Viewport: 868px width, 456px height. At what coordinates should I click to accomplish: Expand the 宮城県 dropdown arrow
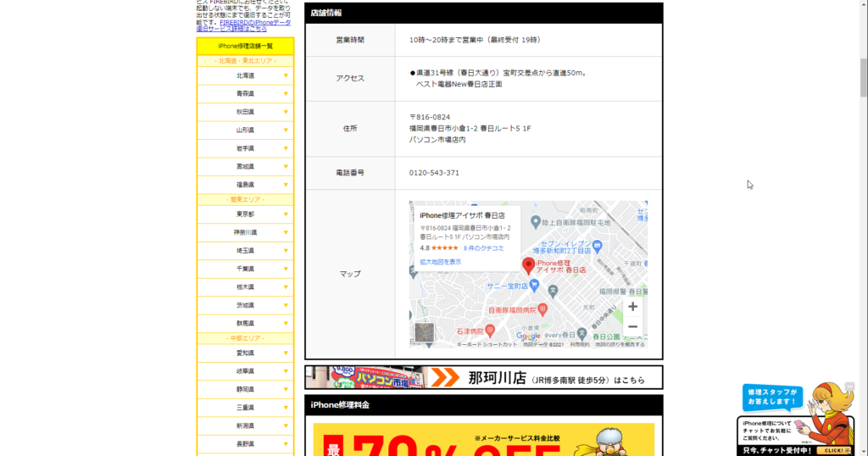point(286,167)
